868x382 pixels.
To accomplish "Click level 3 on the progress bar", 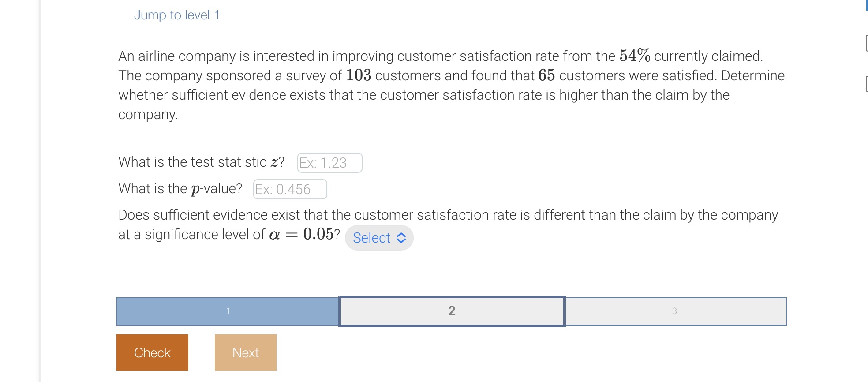I will click(675, 311).
